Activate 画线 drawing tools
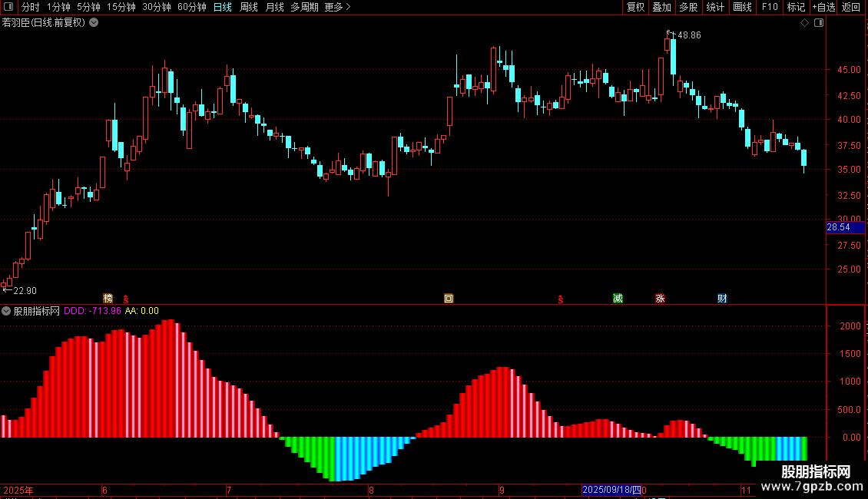This screenshot has height=499, width=868. tap(742, 7)
